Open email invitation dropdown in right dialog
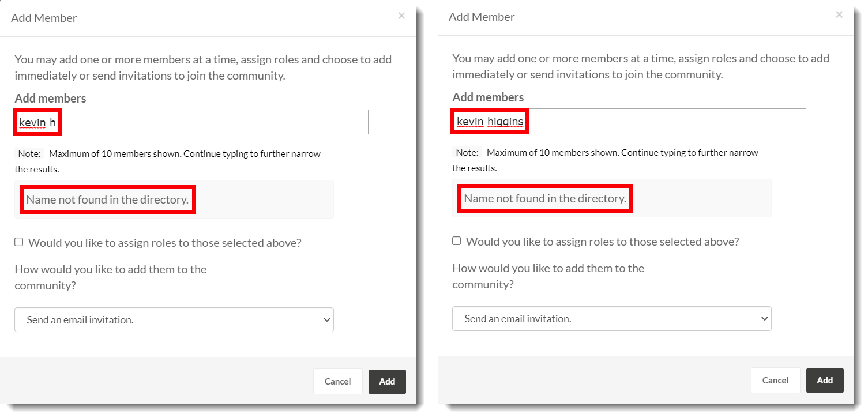 point(612,318)
